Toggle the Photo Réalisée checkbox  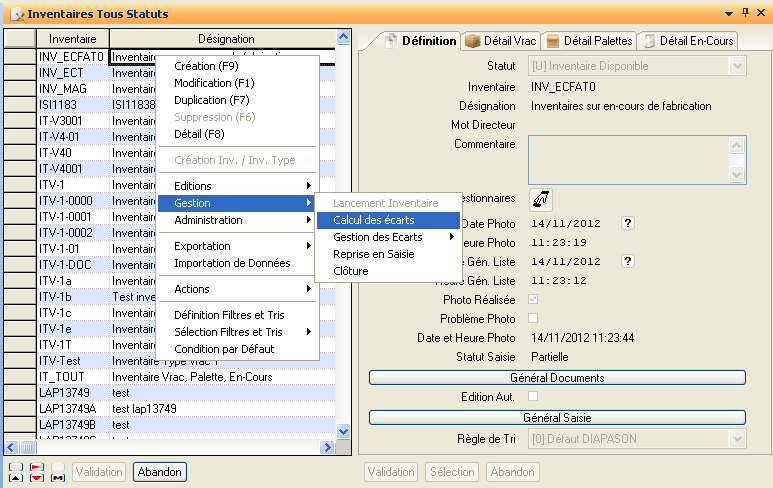[x=533, y=299]
